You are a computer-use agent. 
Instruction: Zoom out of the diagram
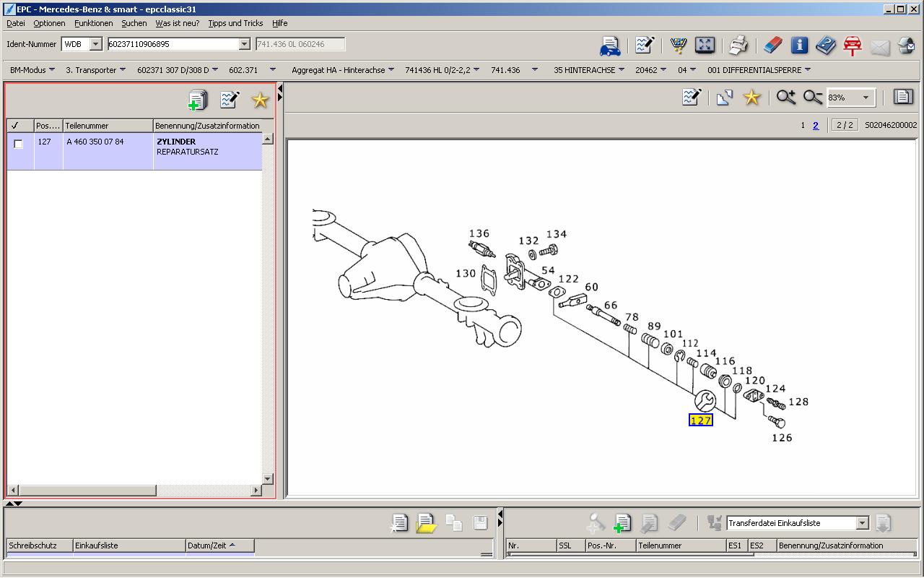coord(813,97)
